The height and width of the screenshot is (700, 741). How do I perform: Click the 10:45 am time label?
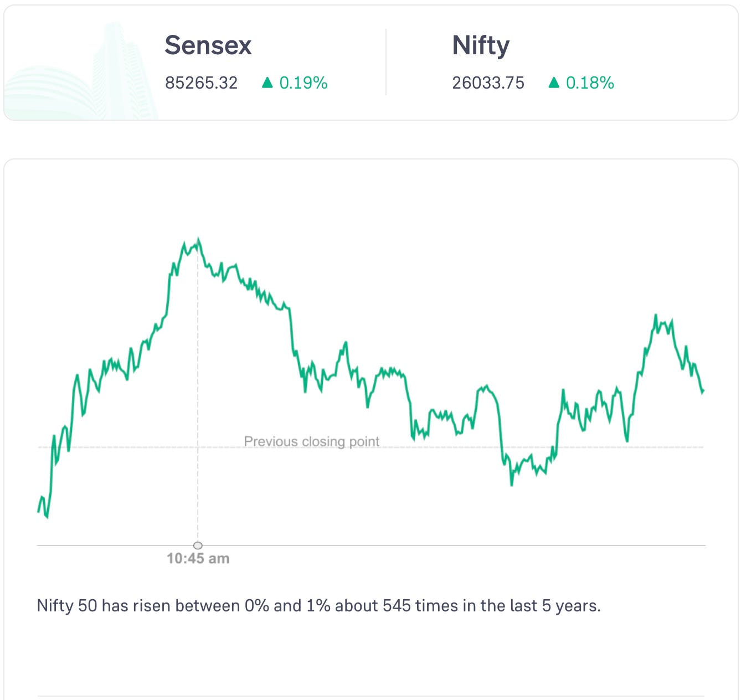point(198,559)
